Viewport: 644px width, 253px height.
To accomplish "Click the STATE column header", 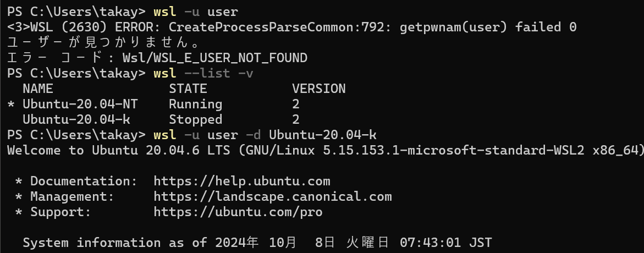I will pos(188,89).
